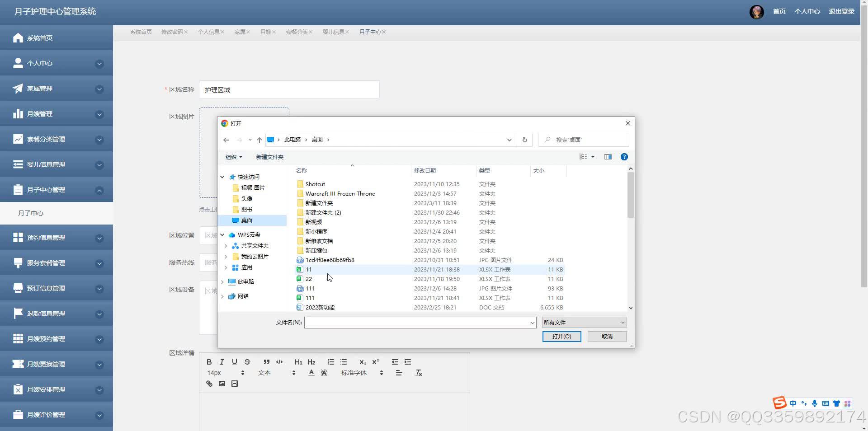
Task: Open the 所有文件 file type dropdown
Action: click(x=584, y=323)
